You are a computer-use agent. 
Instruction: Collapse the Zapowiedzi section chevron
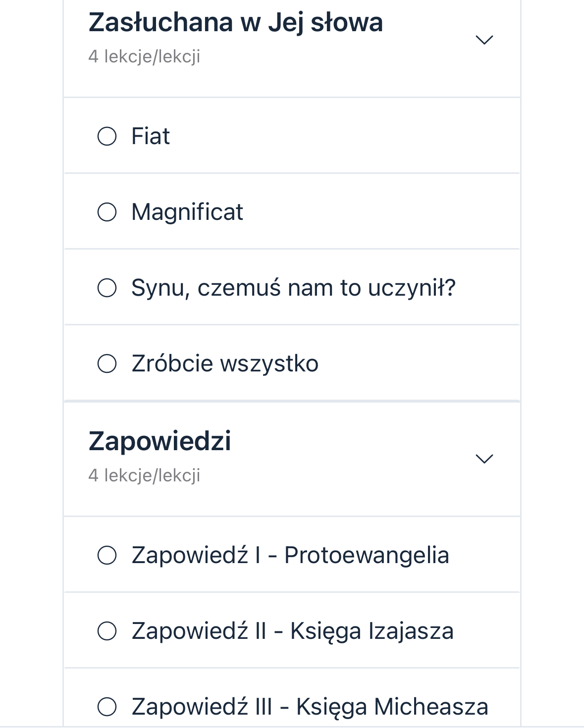point(484,459)
